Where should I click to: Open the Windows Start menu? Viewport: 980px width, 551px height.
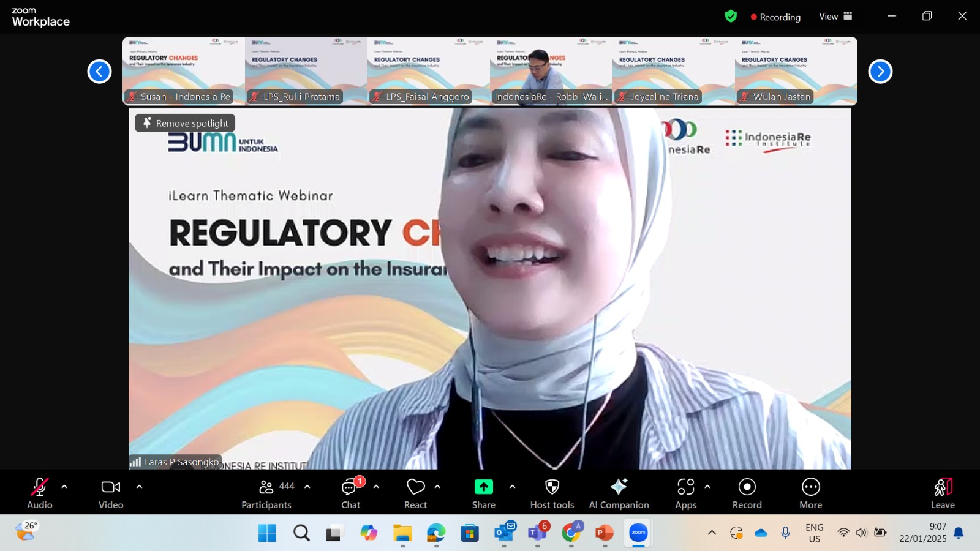coord(267,533)
